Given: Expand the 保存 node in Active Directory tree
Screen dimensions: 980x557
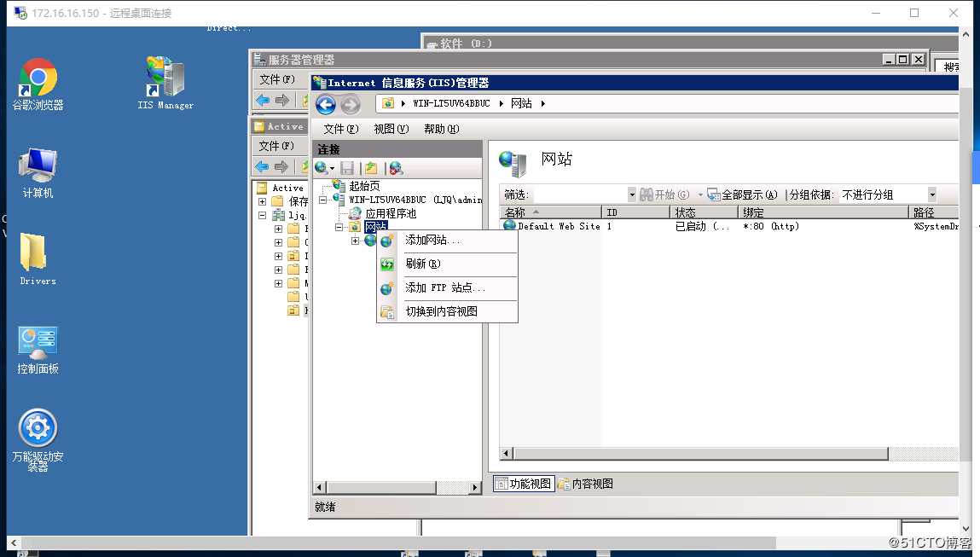Looking at the screenshot, I should 263,201.
